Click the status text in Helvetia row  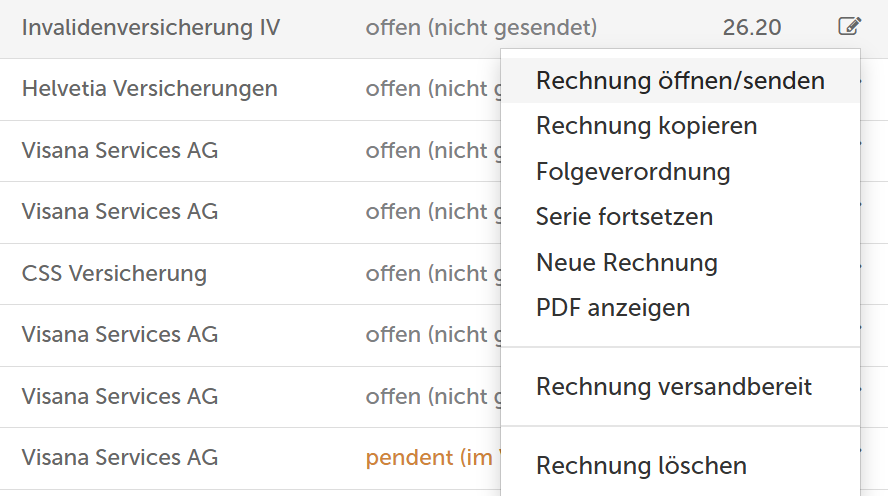pos(433,89)
